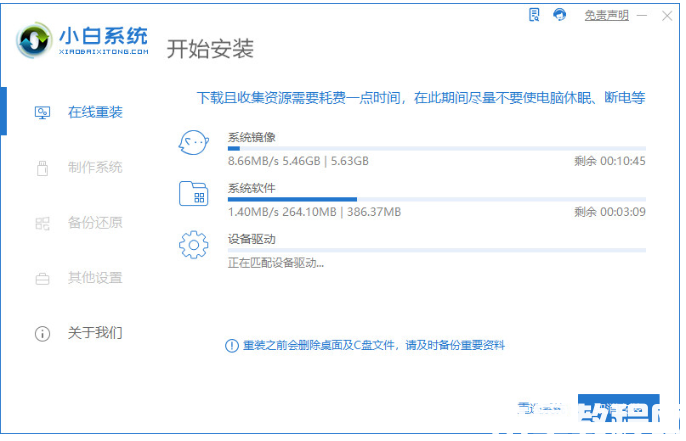Minimize the installer window

[642, 16]
